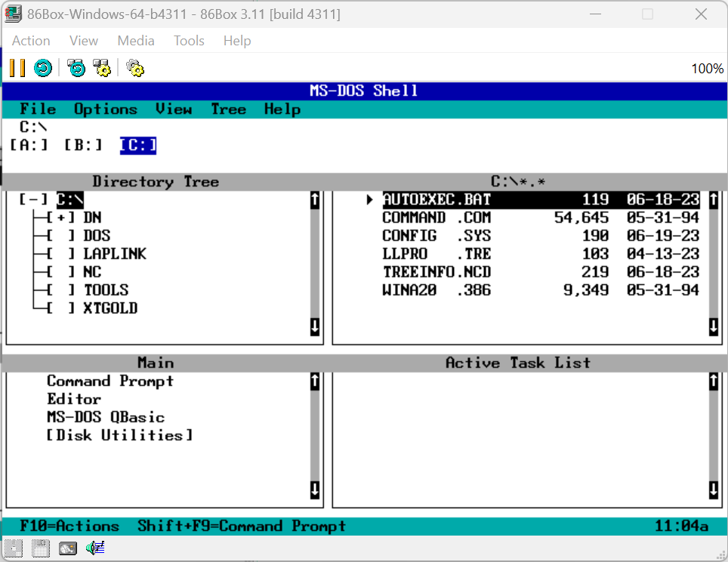Click the second floppy disk status icon
The width and height of the screenshot is (728, 562).
(40, 548)
